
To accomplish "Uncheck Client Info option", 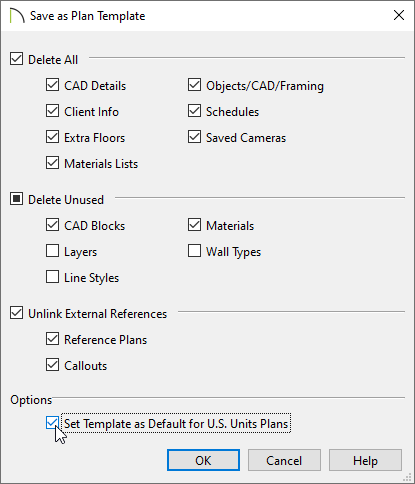I will tap(52, 111).
